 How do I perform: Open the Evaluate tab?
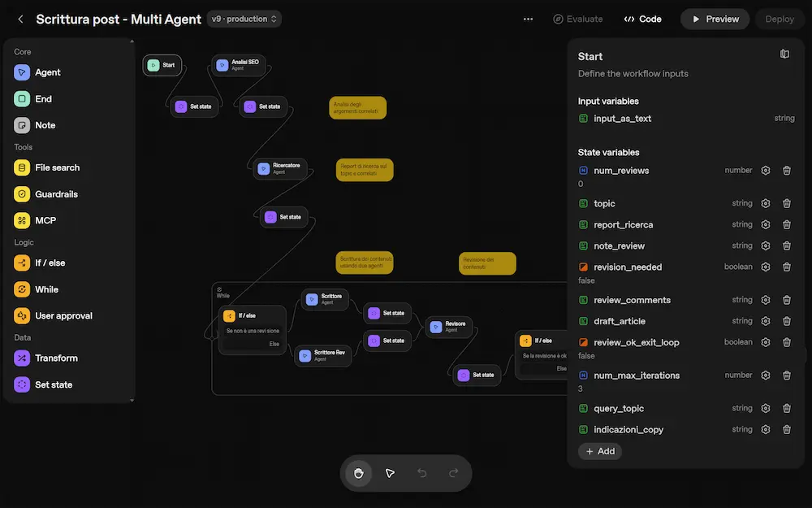tap(578, 19)
